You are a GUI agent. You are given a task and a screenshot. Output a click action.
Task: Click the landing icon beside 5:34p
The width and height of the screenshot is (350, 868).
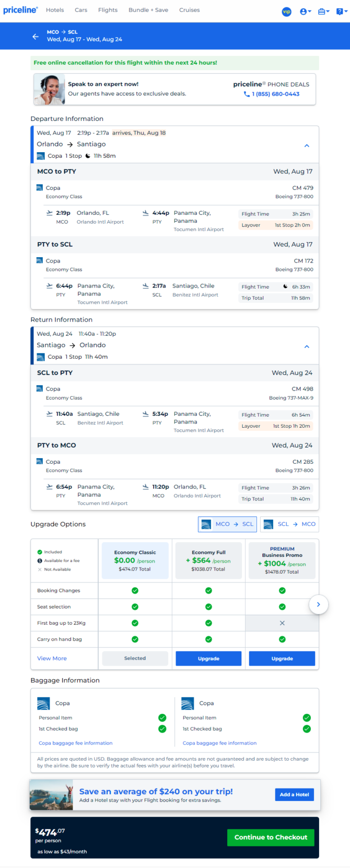pyautogui.click(x=146, y=414)
